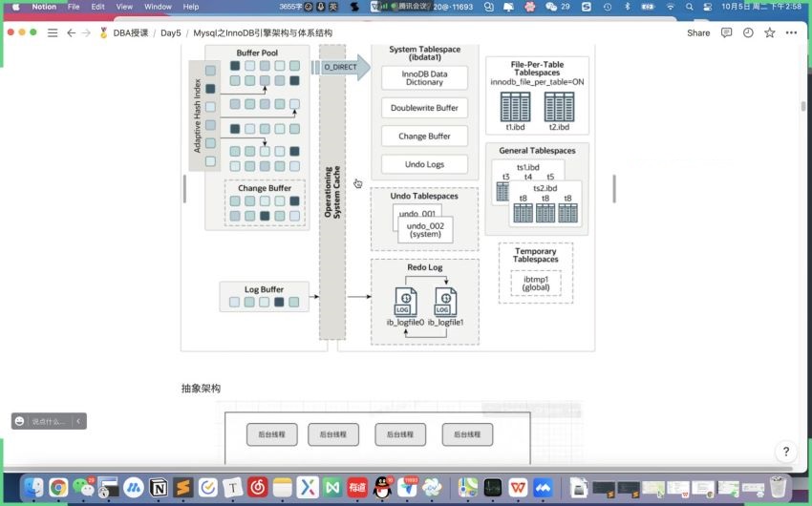Viewport: 812px width, 506px height.
Task: Open the Edit menu
Action: click(97, 7)
